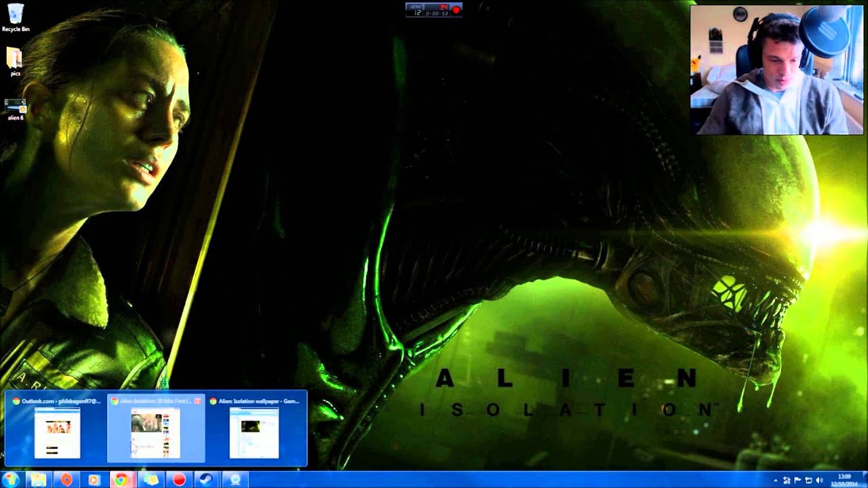The width and height of the screenshot is (868, 488).
Task: Open Action Center flag tray icon
Action: [798, 481]
